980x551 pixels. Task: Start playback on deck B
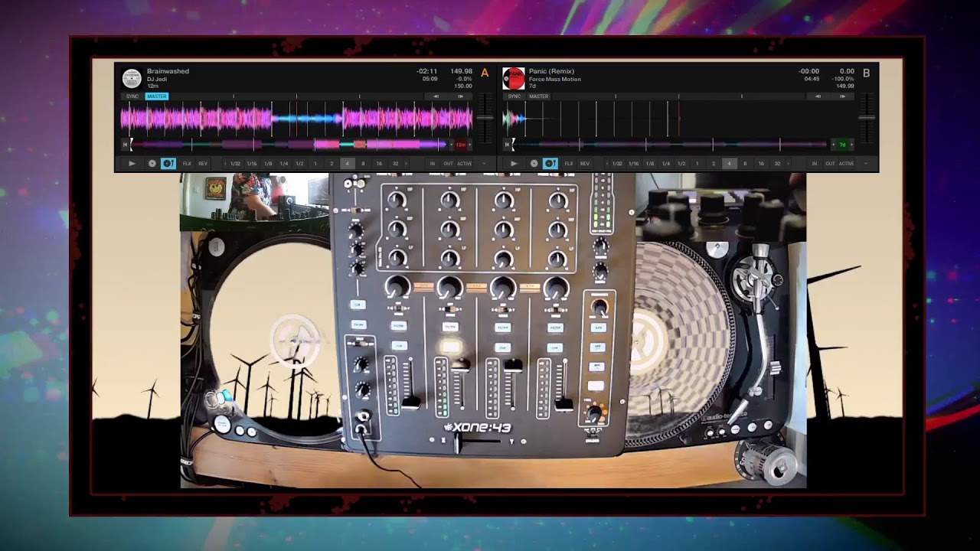click(x=514, y=164)
